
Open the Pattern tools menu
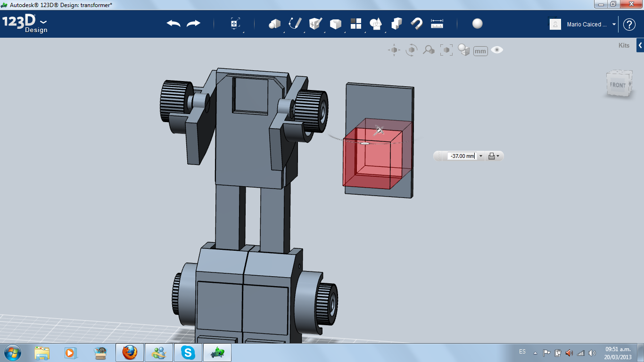click(x=356, y=24)
